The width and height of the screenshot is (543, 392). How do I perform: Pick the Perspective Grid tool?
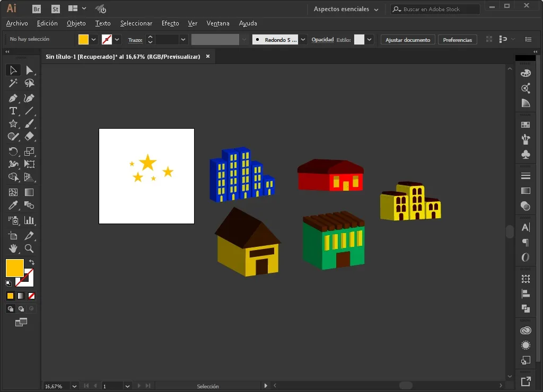30,177
